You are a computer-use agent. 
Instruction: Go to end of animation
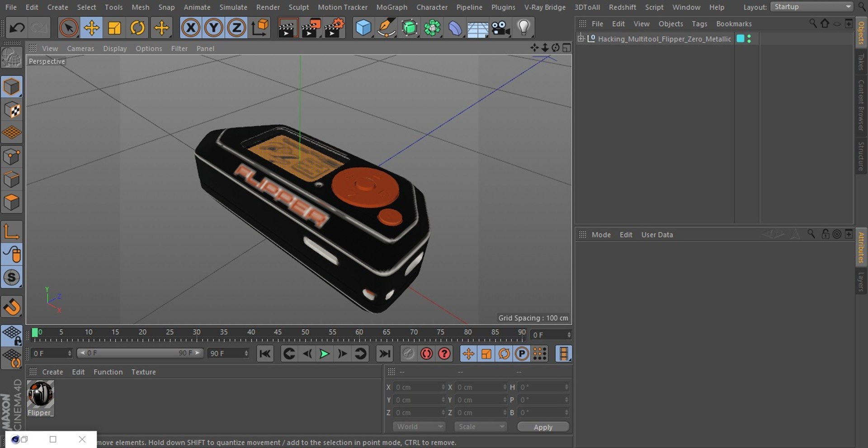384,354
